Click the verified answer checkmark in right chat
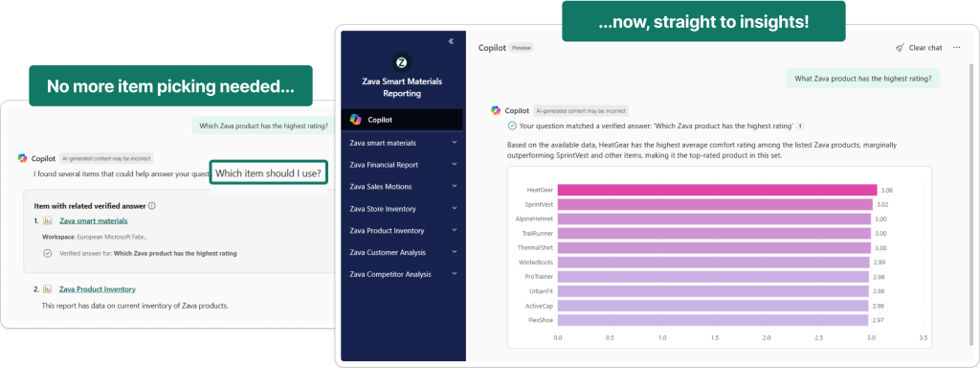Viewport: 980px width, 368px height. pos(512,126)
